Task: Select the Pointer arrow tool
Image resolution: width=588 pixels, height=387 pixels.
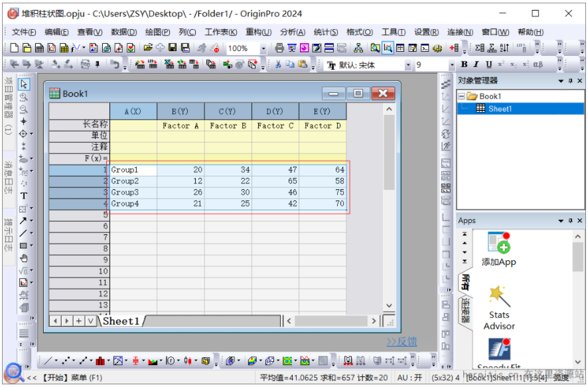Action: point(24,84)
